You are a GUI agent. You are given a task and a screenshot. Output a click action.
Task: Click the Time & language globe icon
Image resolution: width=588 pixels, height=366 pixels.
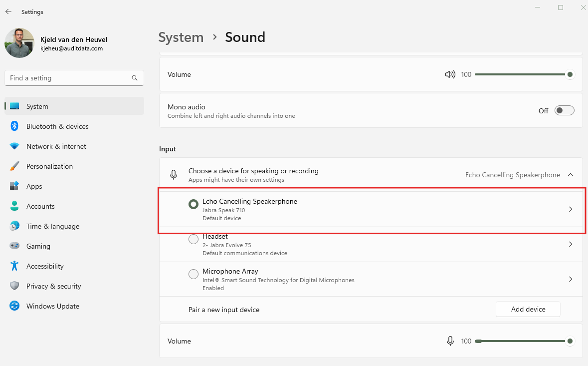click(14, 226)
